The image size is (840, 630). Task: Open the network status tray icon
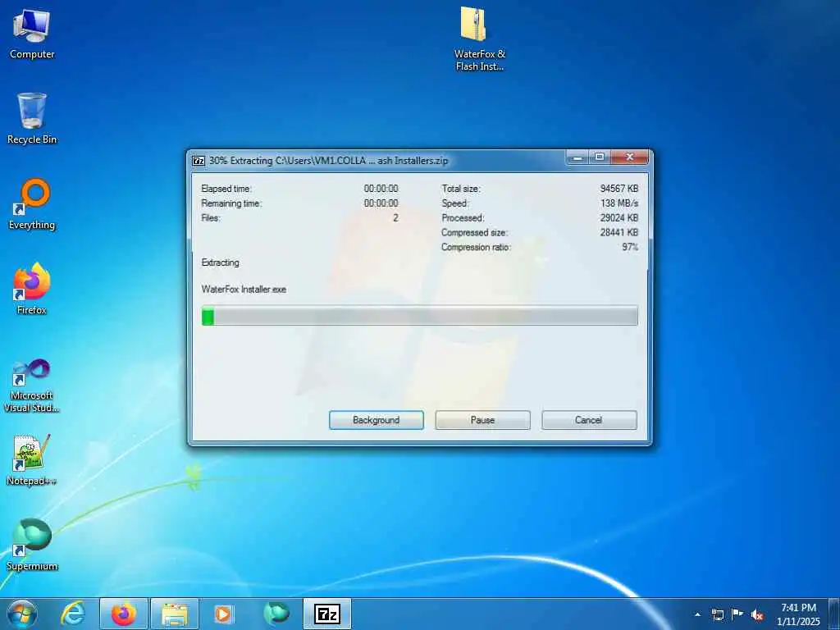[717, 614]
